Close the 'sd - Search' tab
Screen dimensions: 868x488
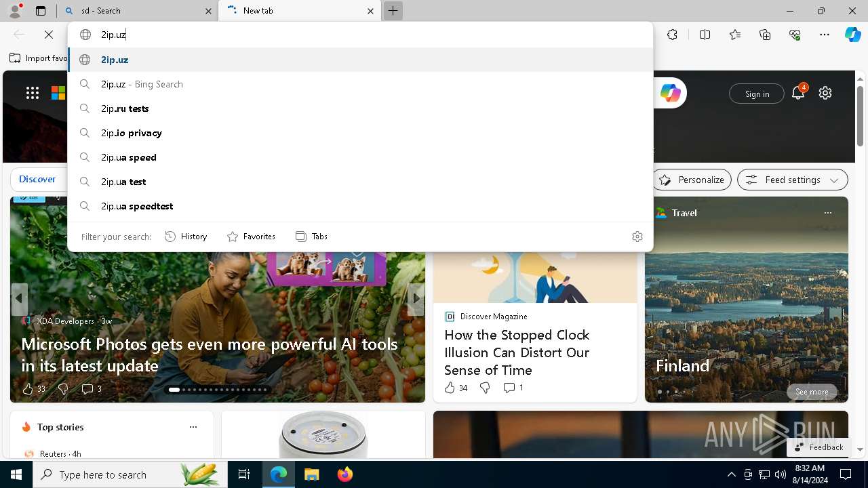pyautogui.click(x=208, y=11)
